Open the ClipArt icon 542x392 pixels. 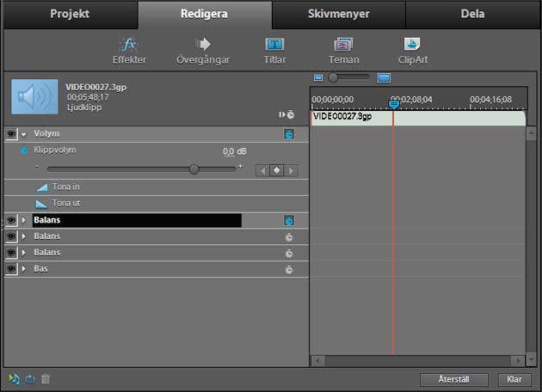point(412,51)
